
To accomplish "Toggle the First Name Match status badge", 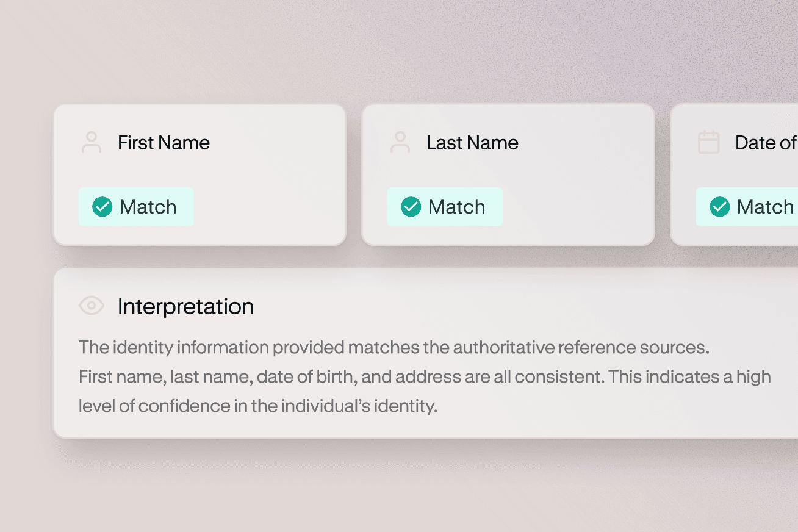I will point(136,207).
